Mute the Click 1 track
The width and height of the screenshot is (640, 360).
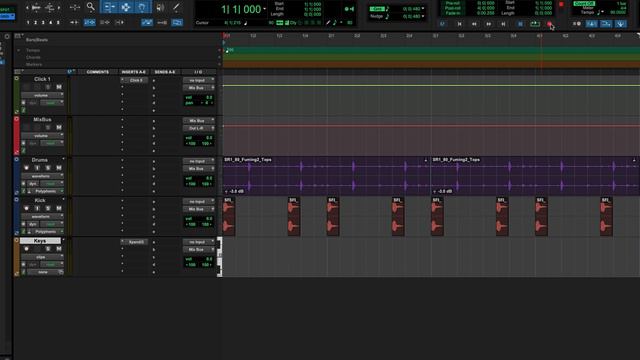tap(59, 87)
